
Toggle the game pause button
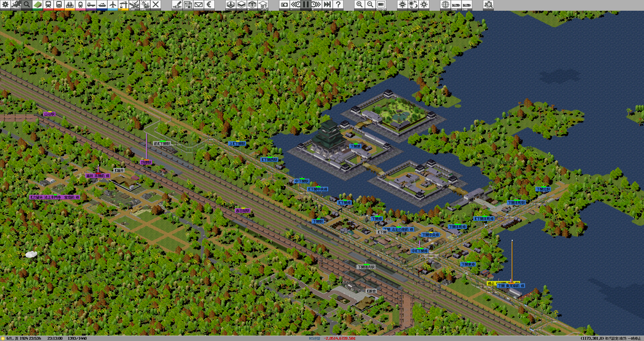click(x=306, y=5)
